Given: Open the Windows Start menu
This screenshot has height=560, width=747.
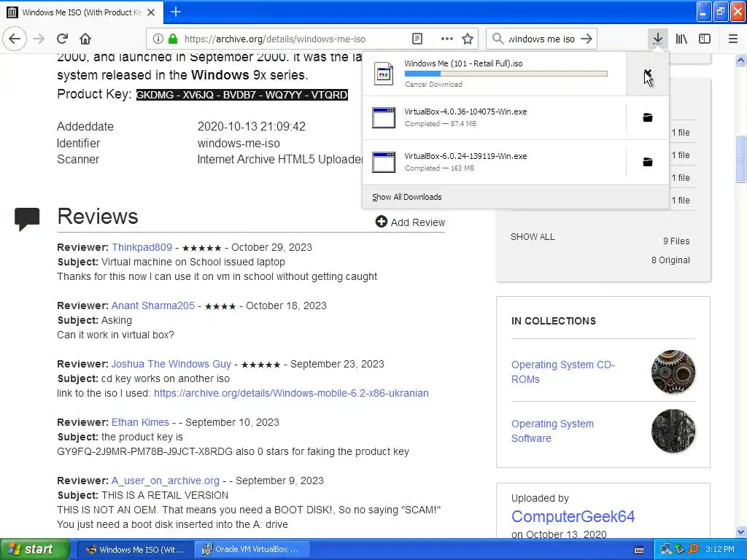Looking at the screenshot, I should (34, 549).
